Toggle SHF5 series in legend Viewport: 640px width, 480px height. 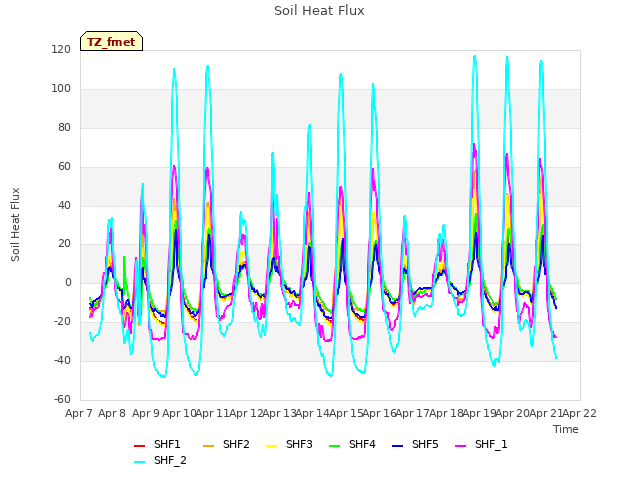[415, 444]
